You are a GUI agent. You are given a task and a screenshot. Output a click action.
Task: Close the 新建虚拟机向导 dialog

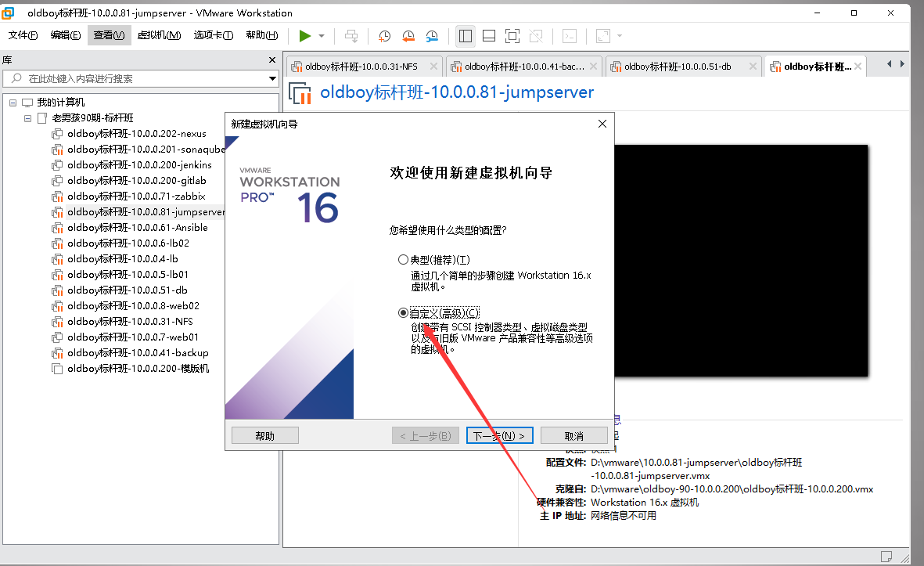click(x=602, y=124)
